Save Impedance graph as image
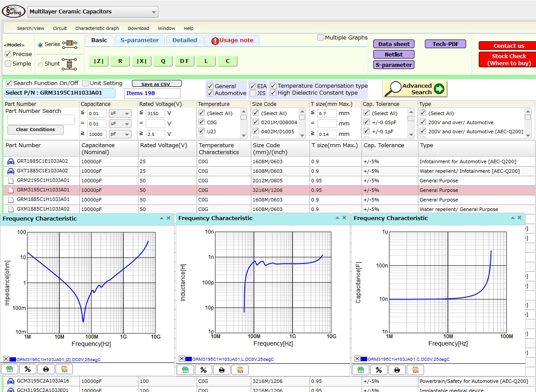 [64, 369]
